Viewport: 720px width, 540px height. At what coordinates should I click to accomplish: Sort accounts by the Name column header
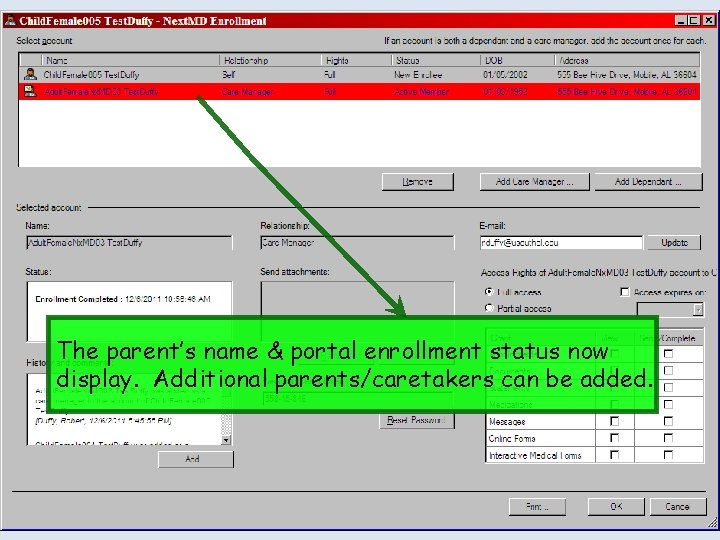(130, 60)
